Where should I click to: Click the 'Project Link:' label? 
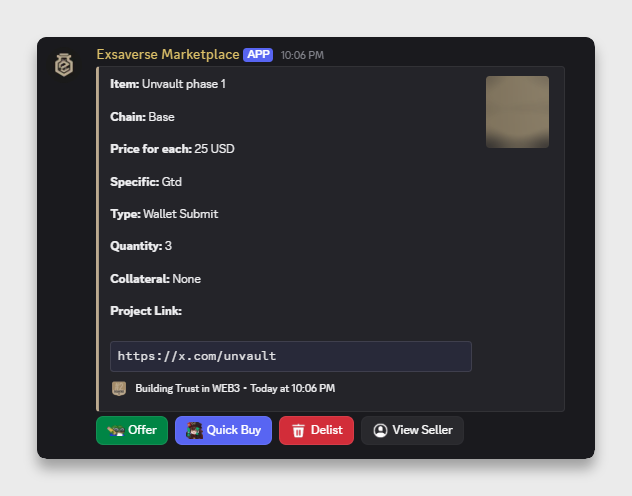(x=146, y=311)
